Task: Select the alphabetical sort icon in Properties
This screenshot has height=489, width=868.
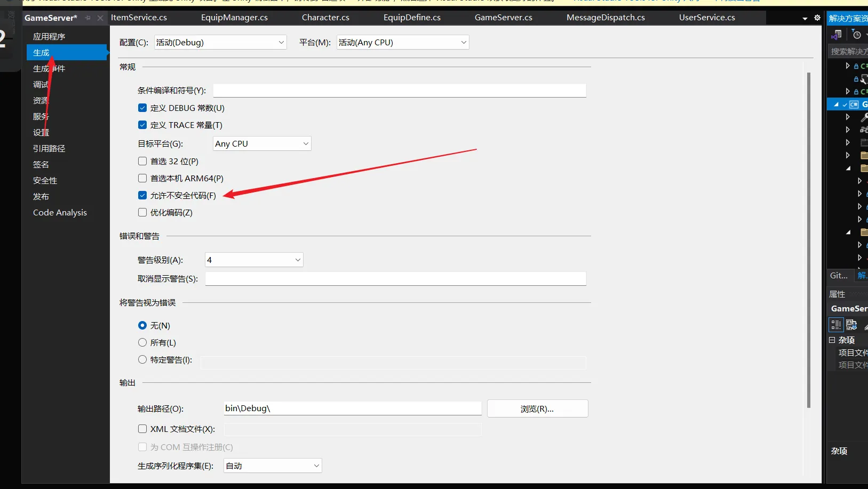Action: click(x=851, y=324)
